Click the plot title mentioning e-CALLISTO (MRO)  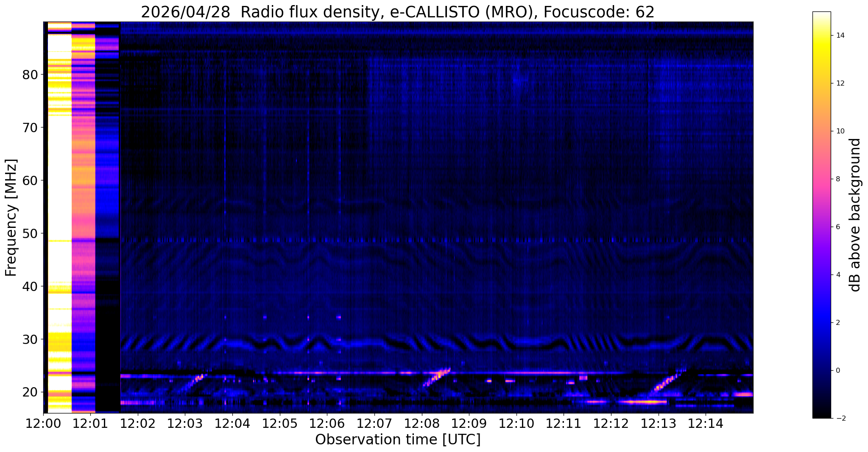click(x=397, y=12)
